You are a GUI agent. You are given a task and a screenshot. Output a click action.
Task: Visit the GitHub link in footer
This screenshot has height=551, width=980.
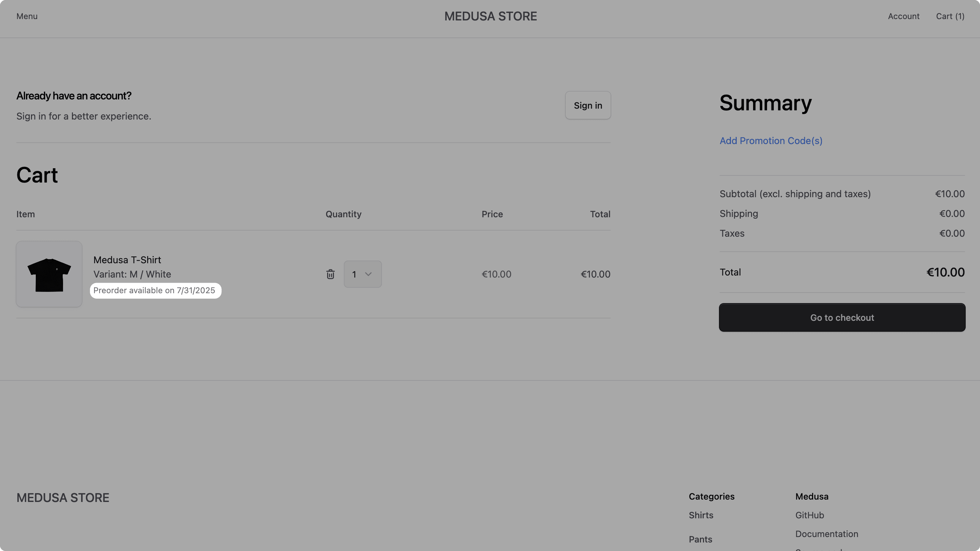(x=810, y=515)
